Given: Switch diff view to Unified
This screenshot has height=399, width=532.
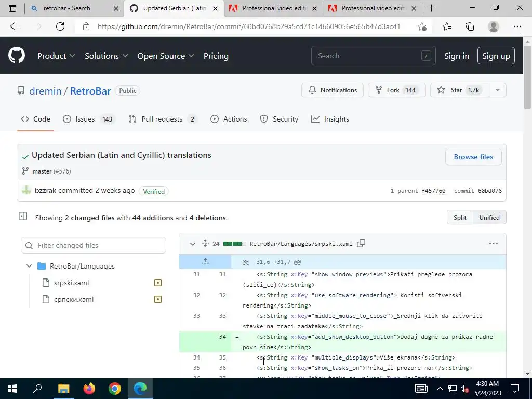Looking at the screenshot, I should coord(489,218).
